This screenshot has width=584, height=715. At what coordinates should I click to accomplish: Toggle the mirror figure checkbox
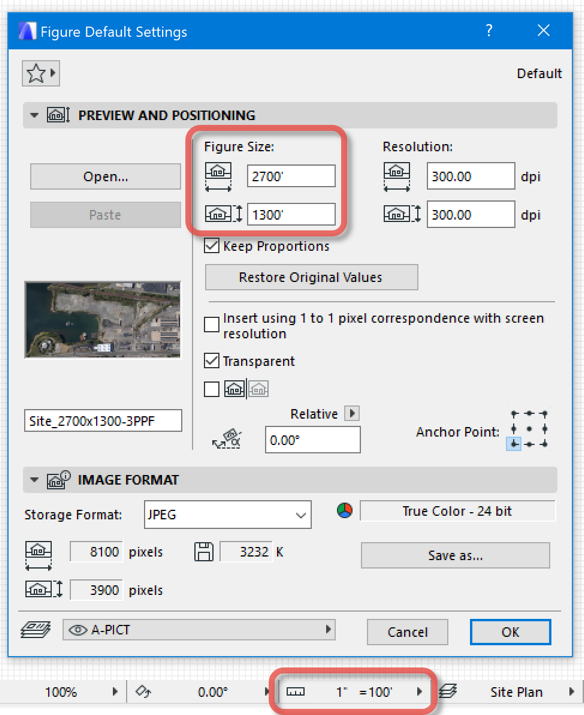coord(212,389)
